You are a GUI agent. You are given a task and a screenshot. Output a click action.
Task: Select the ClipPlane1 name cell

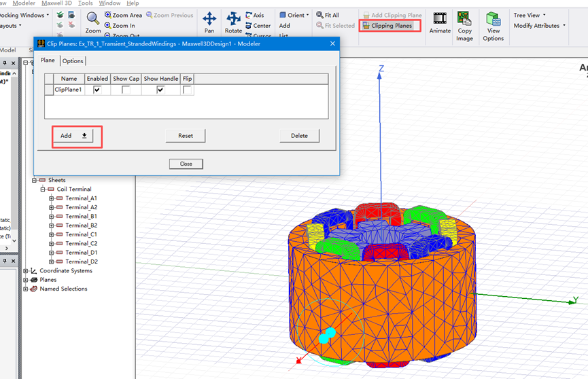pos(69,90)
